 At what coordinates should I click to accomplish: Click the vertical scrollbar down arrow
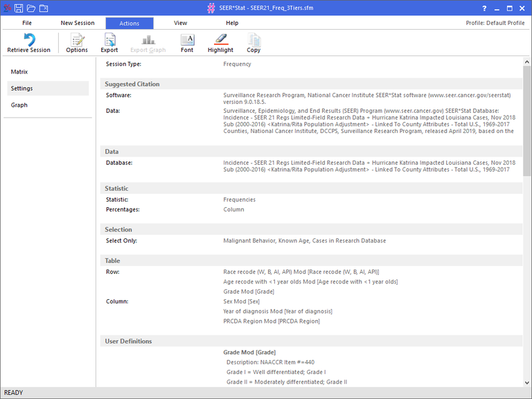[527, 382]
